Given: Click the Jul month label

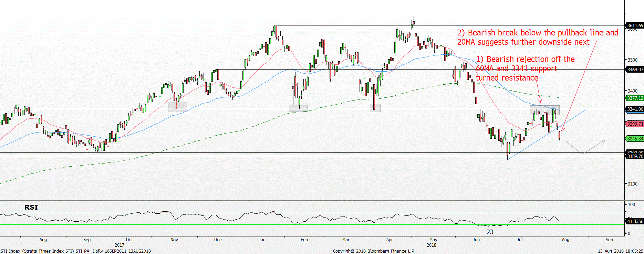Looking at the screenshot, I should [520, 240].
